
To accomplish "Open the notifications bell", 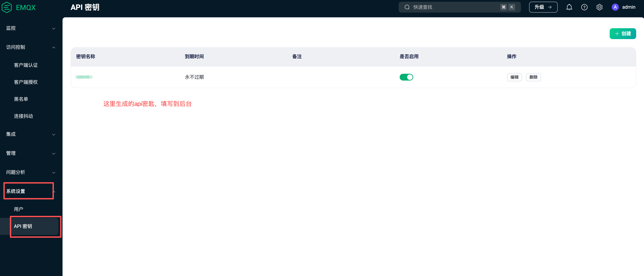I will 569,7.
